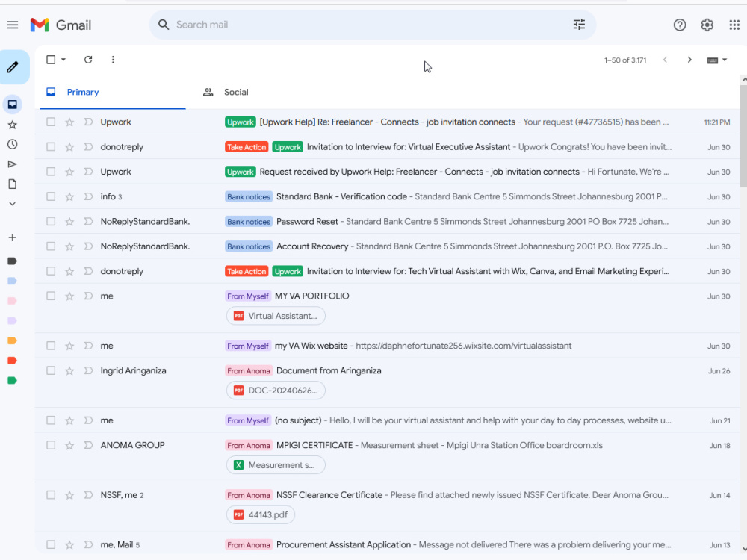Open the select dropdown arrow beside checkbox
The width and height of the screenshot is (747, 560).
tap(63, 60)
